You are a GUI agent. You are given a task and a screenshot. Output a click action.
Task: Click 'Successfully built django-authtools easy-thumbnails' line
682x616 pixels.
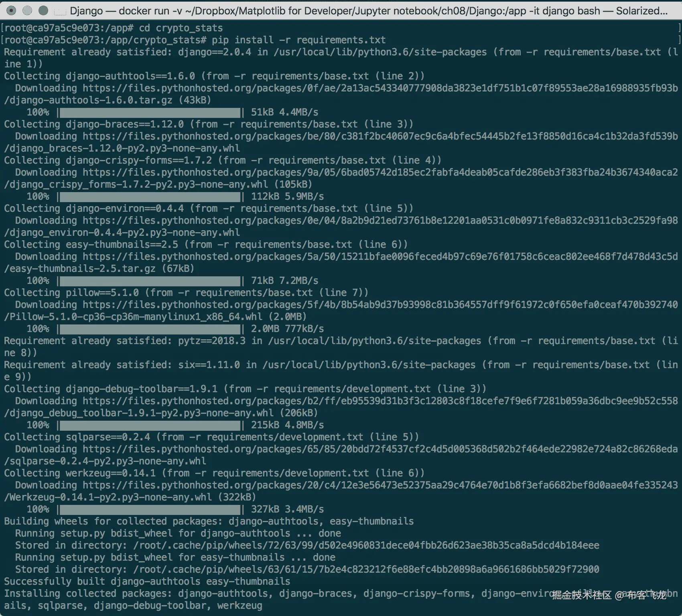147,582
